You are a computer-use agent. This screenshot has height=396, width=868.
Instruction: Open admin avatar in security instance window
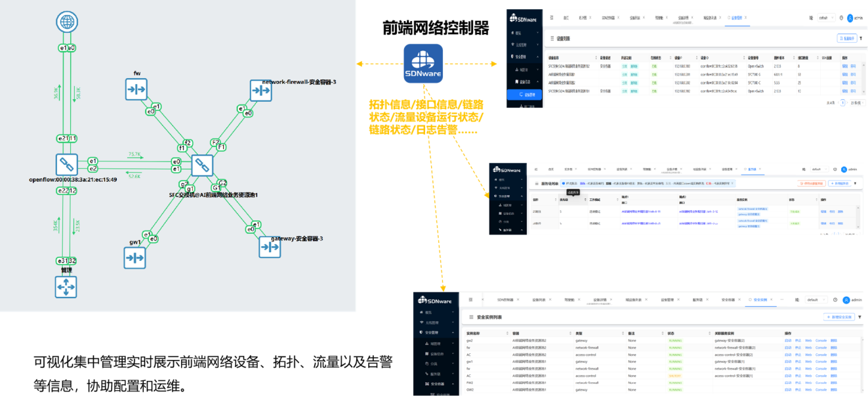[846, 300]
